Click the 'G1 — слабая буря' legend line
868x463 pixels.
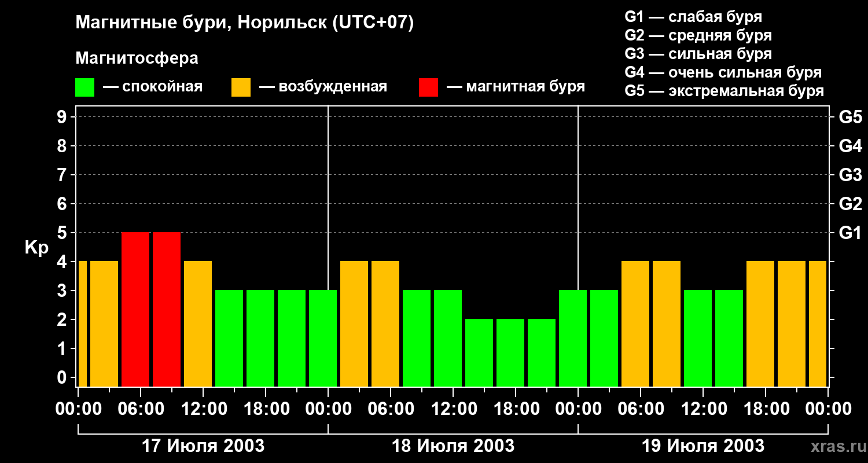tap(693, 17)
